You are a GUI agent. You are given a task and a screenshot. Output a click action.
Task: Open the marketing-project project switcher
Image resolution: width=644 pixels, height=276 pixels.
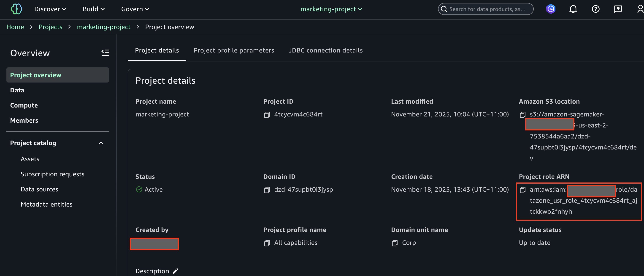[x=331, y=9]
